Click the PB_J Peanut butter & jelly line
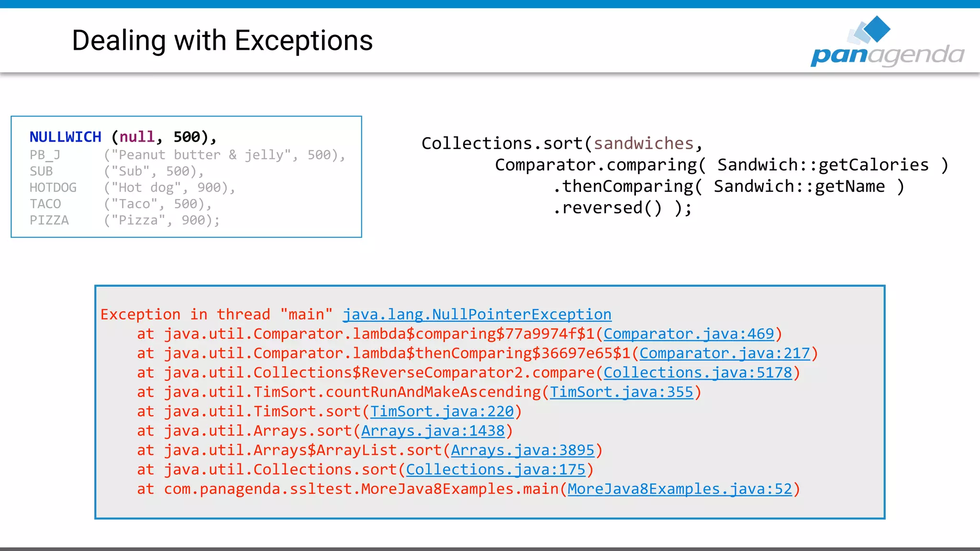 (x=187, y=155)
